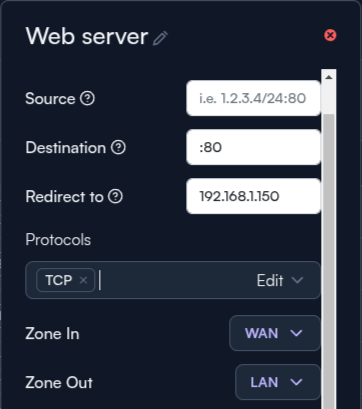Image resolution: width=362 pixels, height=409 pixels.
Task: Click the Redirect to label text
Action: coord(64,196)
